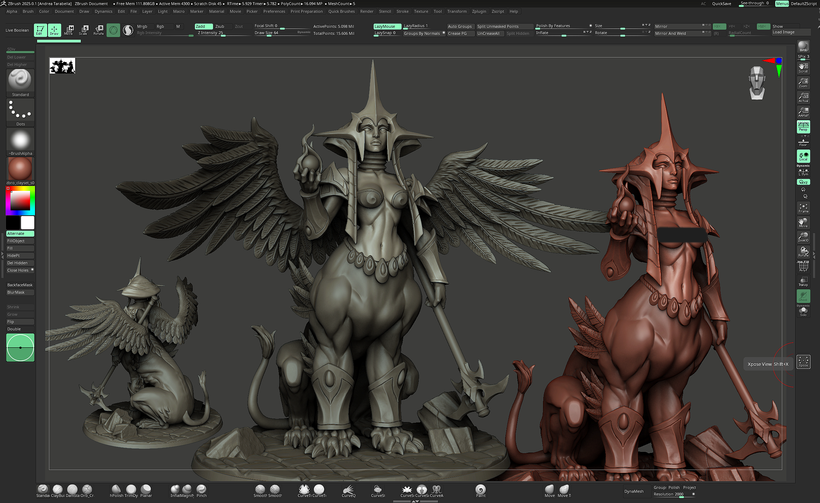Click the red material sphere
820x503 pixels.
coord(19,168)
